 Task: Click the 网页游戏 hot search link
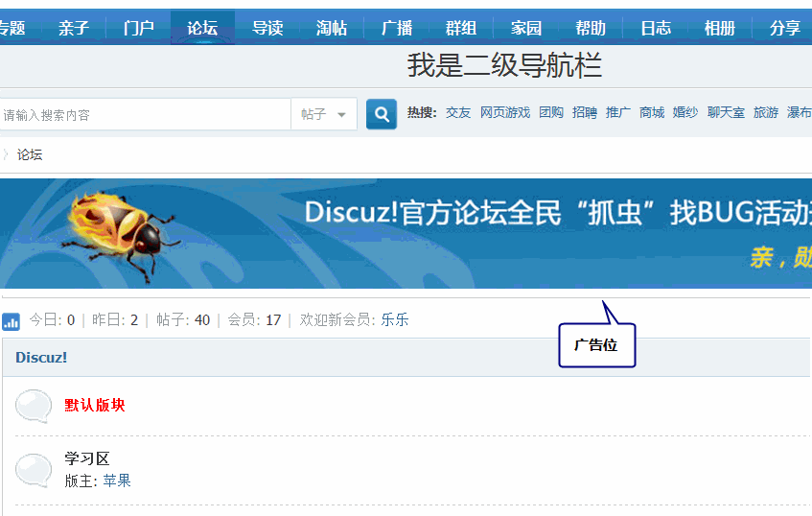[x=504, y=112]
